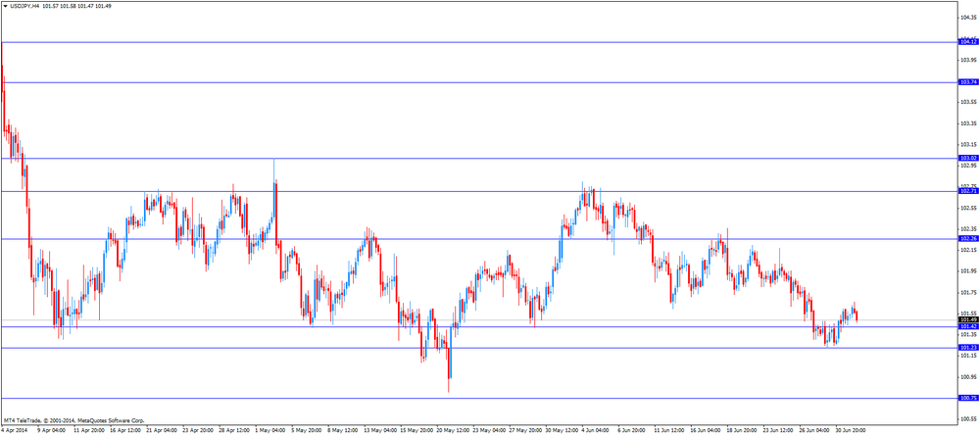The height and width of the screenshot is (435, 980).
Task: Click the 103.35 price scale value
Action: [969, 123]
